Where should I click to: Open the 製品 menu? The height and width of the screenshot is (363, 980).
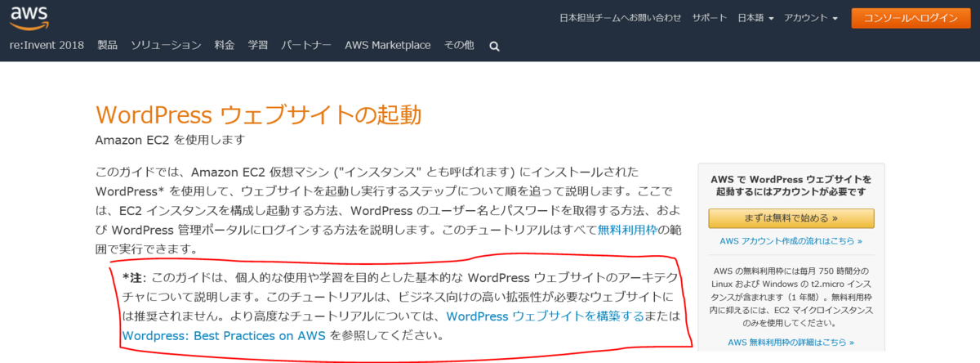[108, 45]
